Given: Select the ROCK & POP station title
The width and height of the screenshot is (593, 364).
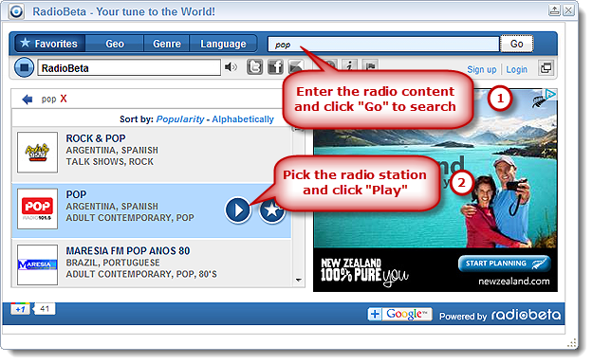Looking at the screenshot, I should (x=96, y=138).
